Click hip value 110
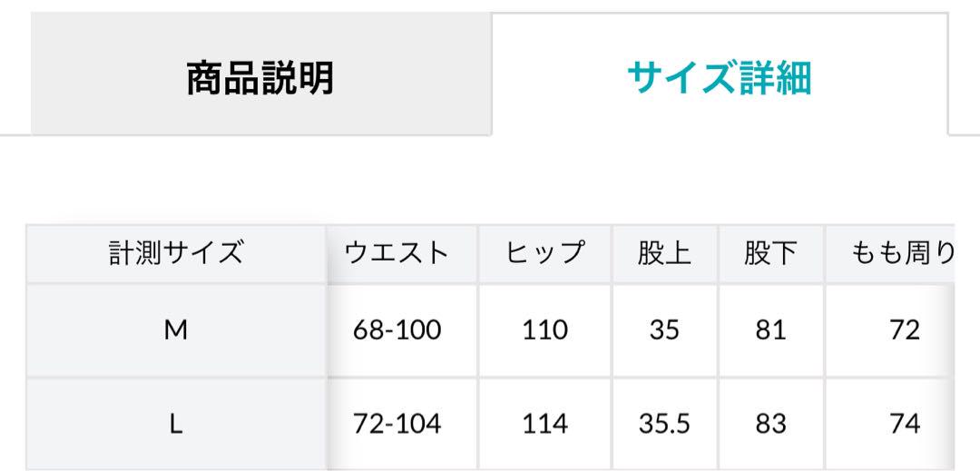 tap(545, 330)
